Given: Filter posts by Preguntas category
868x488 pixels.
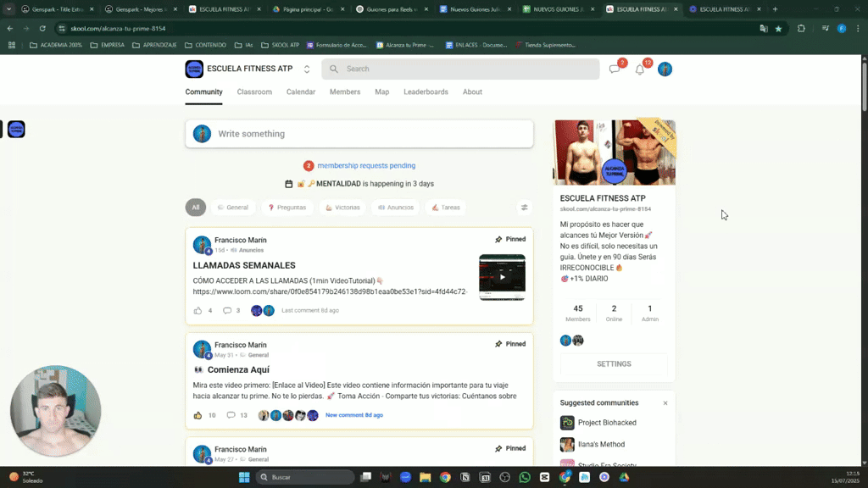Looking at the screenshot, I should [x=287, y=208].
